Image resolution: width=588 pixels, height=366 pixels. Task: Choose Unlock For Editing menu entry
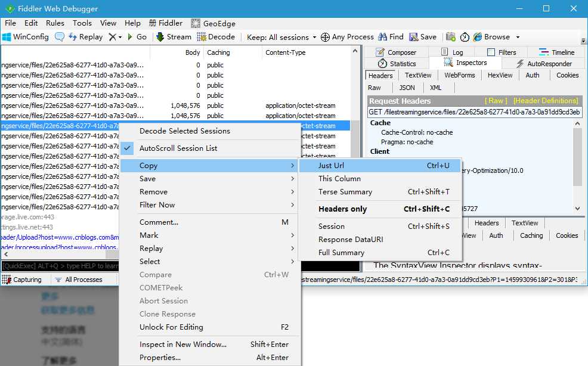[x=210, y=327]
